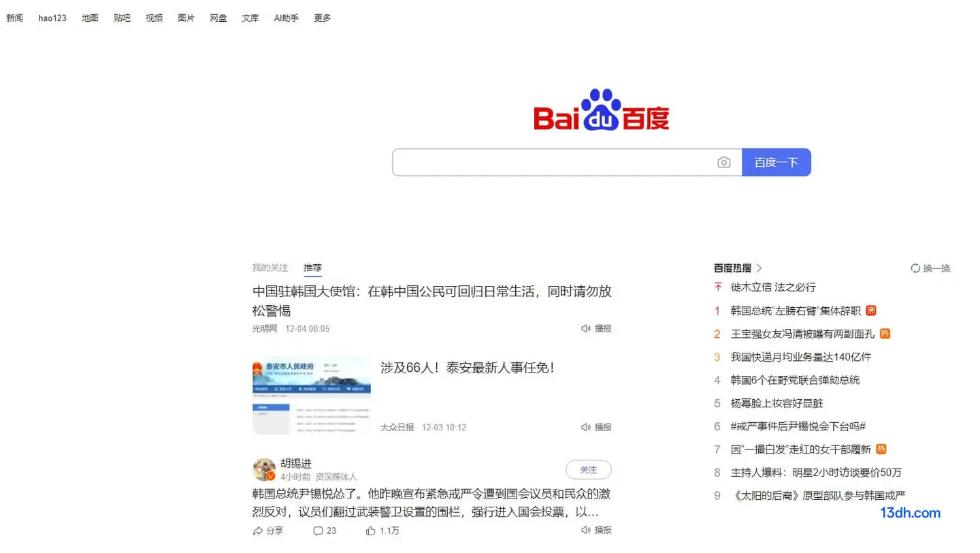The height and width of the screenshot is (553, 980).
Task: Open hot search 因"一撮白发"走红的女干部履新
Action: pos(801,449)
